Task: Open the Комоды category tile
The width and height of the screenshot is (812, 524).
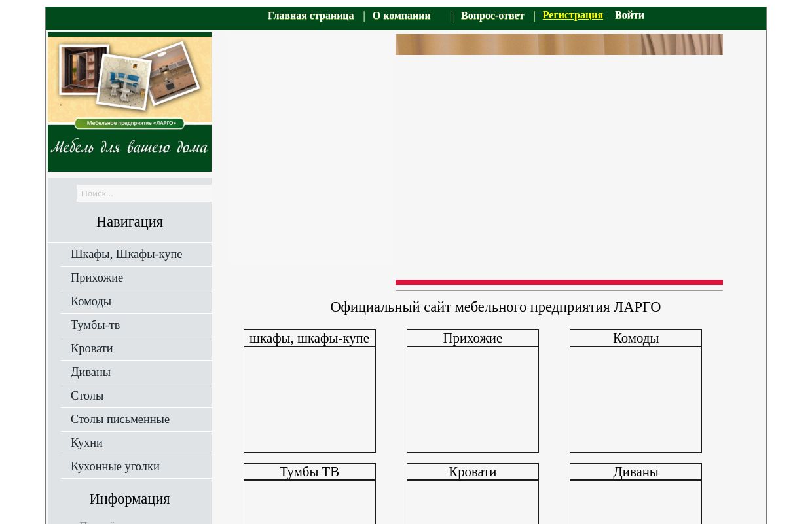Action: tap(635, 399)
